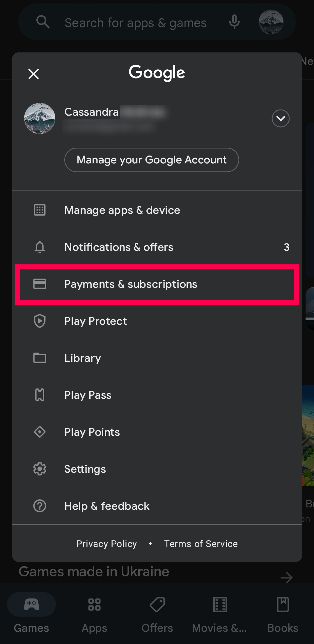Tap the Cassandra profile picture in the menu
The image size is (314, 644).
pos(40,118)
